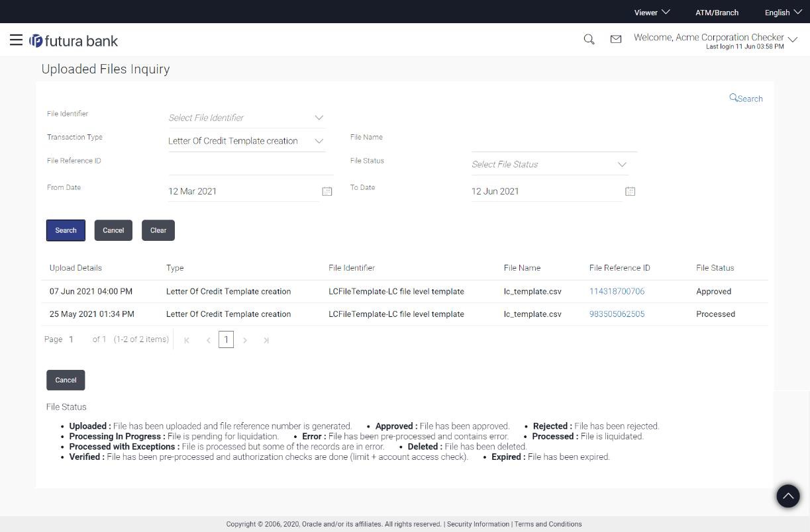Click the Uploaded Files Inquiry heading

pos(106,69)
